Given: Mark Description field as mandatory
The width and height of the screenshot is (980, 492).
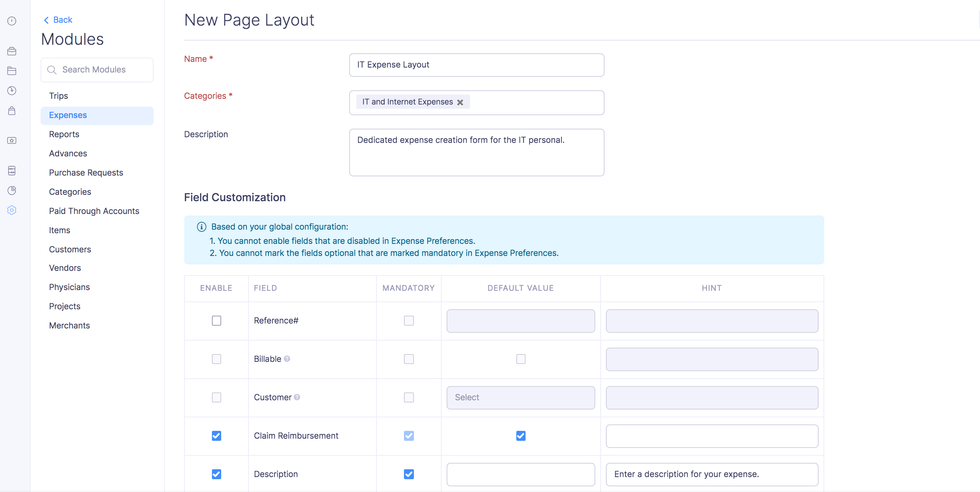Looking at the screenshot, I should click(x=409, y=474).
